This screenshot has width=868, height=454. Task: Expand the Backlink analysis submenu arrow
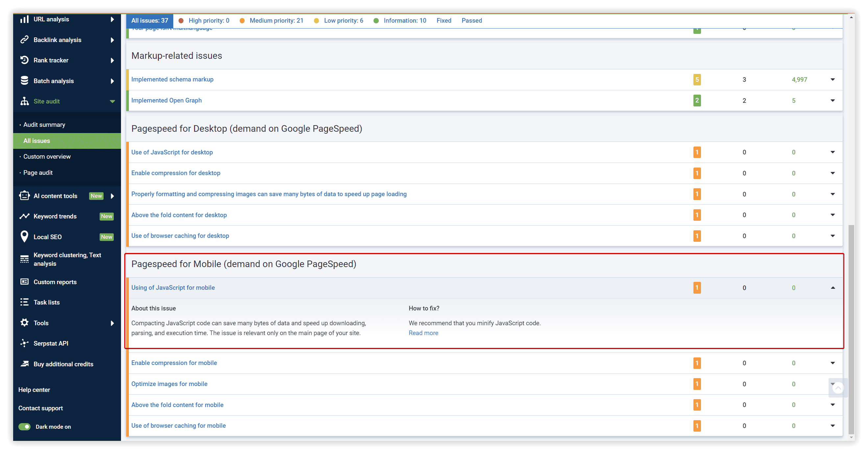(x=112, y=40)
